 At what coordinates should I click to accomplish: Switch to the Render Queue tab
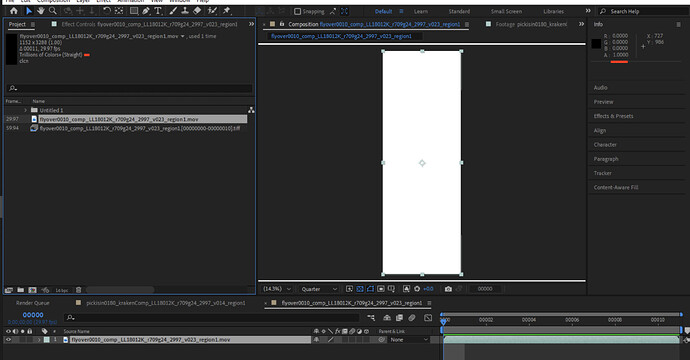[33, 303]
